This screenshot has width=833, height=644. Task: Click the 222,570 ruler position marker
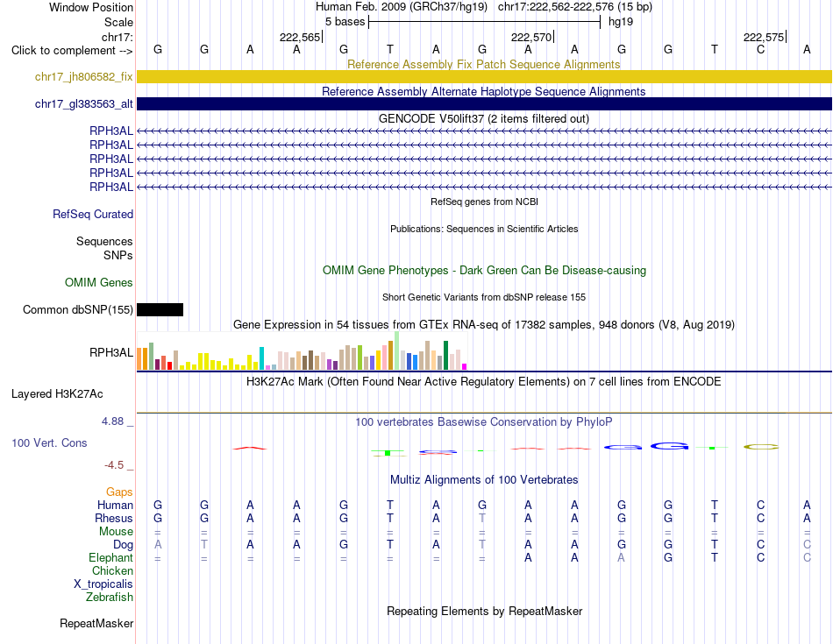tap(531, 37)
